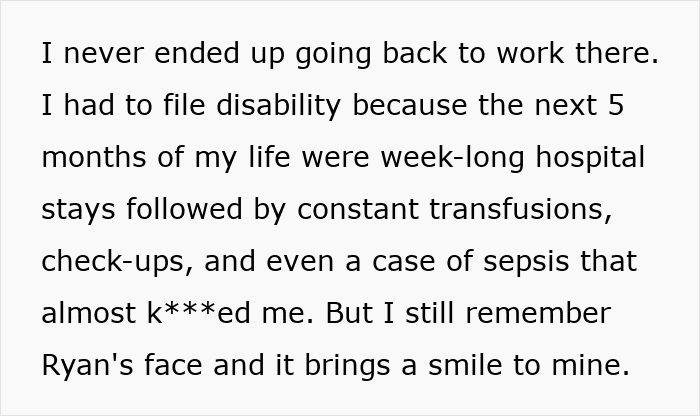The image size is (700, 416).
Task: Click the word "hospital"
Action: (590, 158)
